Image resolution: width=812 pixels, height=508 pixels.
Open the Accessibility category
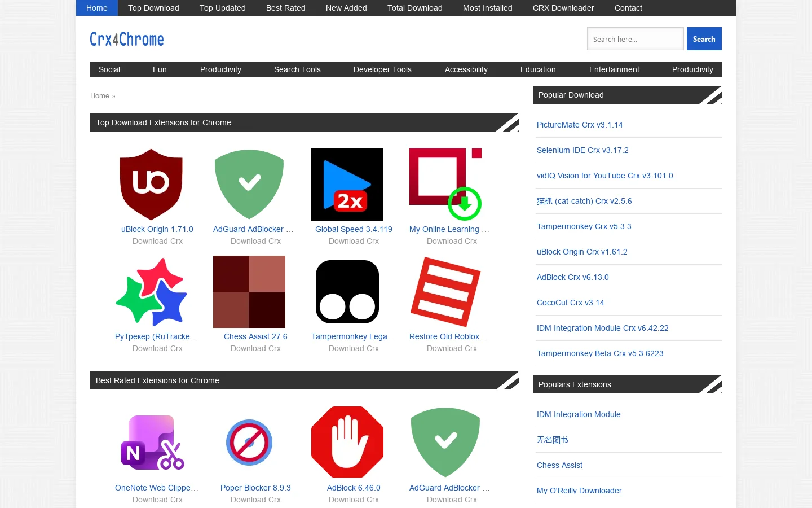coord(466,69)
